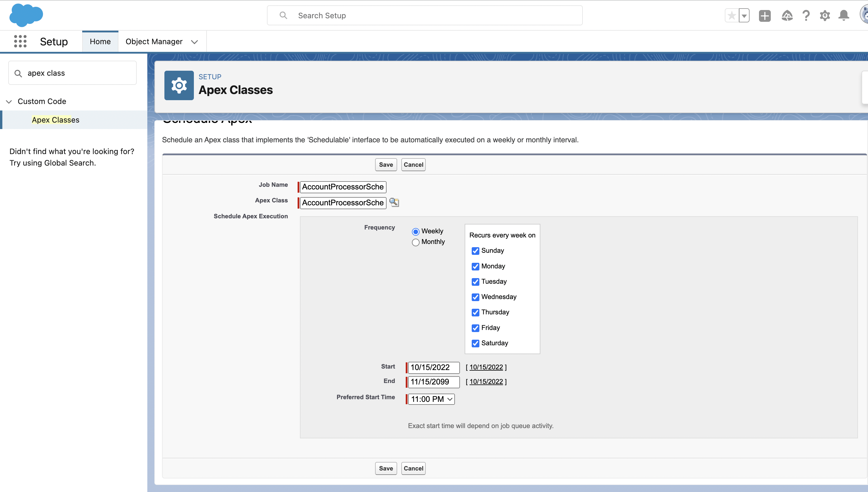868x492 pixels.
Task: Select the Monthly frequency radio button
Action: pyautogui.click(x=416, y=242)
